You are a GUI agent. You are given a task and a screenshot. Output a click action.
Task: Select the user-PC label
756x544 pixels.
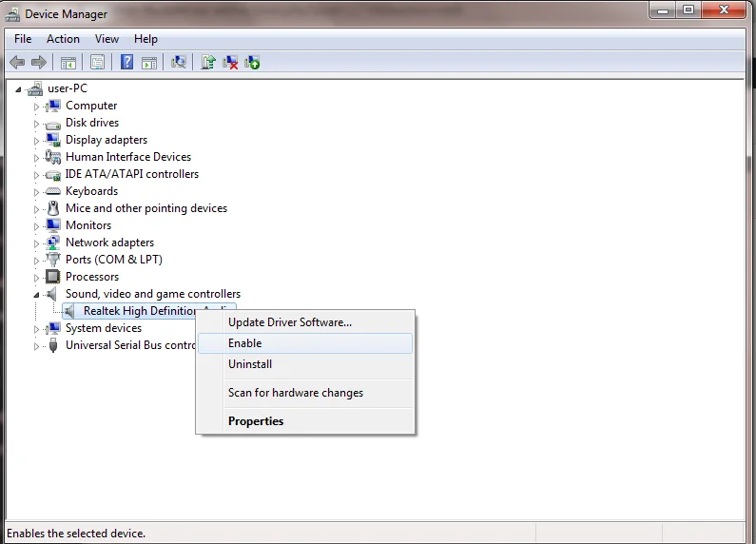click(68, 88)
